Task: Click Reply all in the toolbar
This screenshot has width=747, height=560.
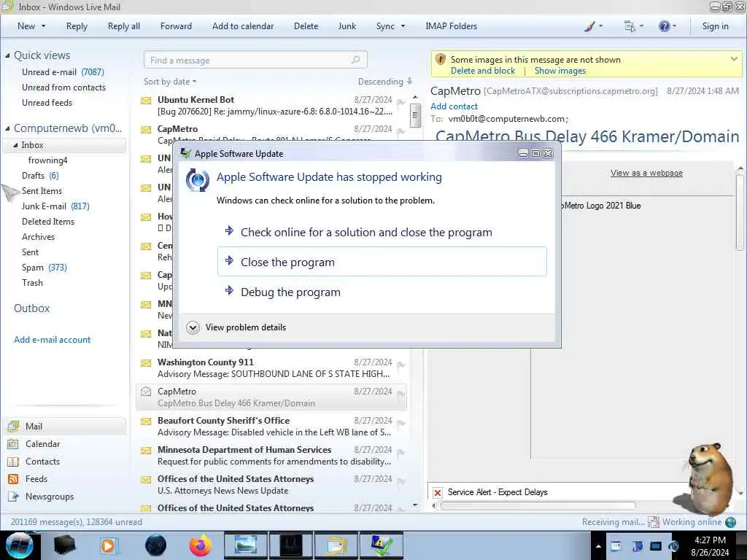Action: click(124, 26)
